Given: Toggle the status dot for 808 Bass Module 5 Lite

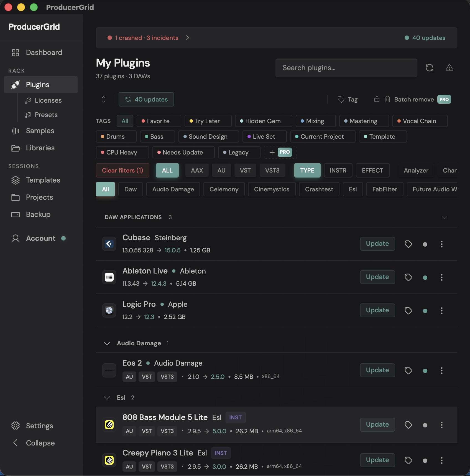Looking at the screenshot, I should (425, 425).
